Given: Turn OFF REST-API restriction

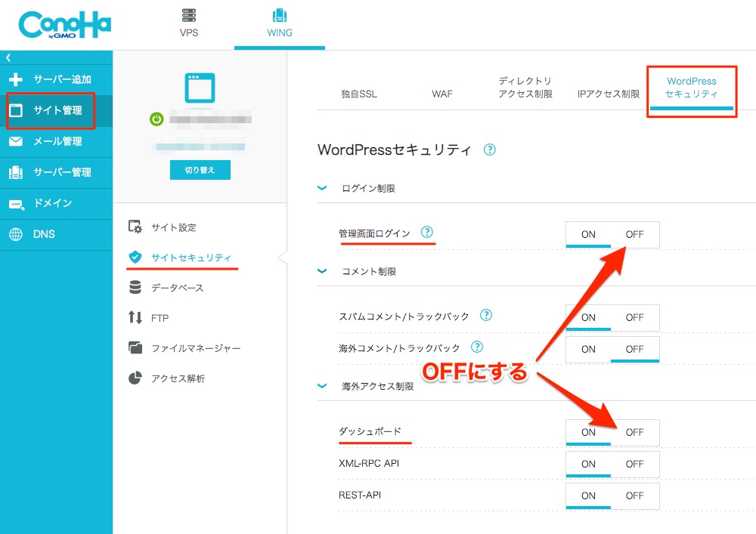Looking at the screenshot, I should coord(634,496).
